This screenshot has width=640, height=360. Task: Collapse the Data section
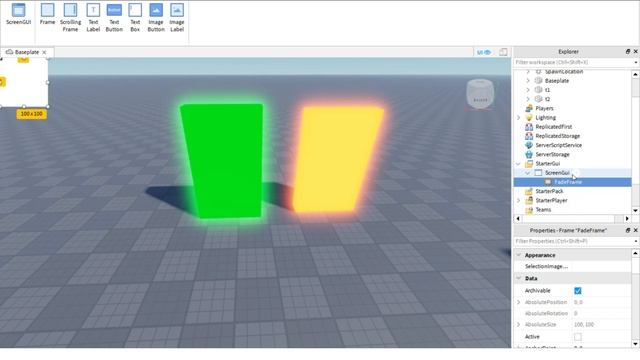519,278
